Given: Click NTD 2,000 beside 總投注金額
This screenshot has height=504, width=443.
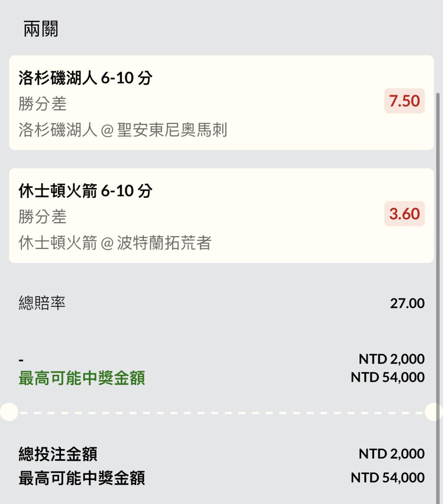Looking at the screenshot, I should pos(391,454).
